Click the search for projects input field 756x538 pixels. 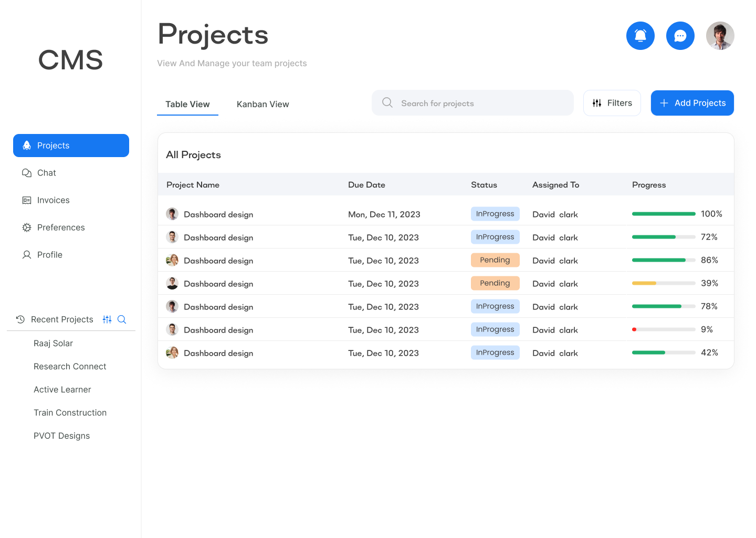[472, 102]
